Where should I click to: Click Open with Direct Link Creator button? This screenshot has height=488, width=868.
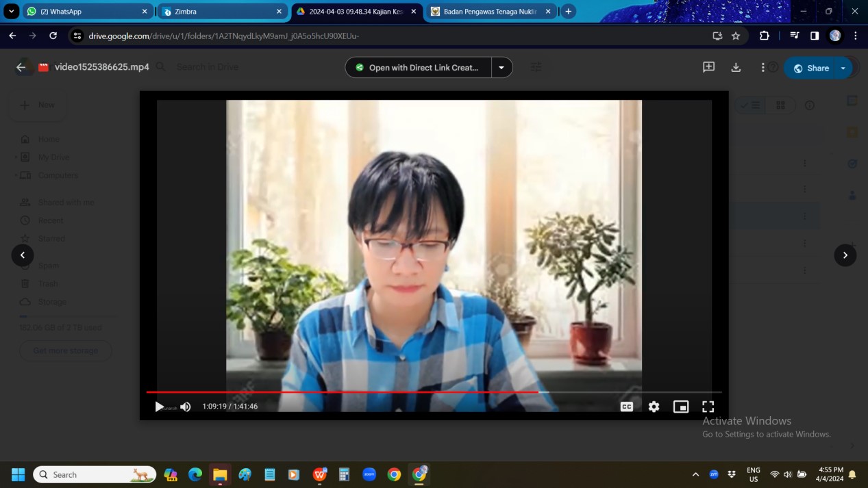pyautogui.click(x=418, y=68)
